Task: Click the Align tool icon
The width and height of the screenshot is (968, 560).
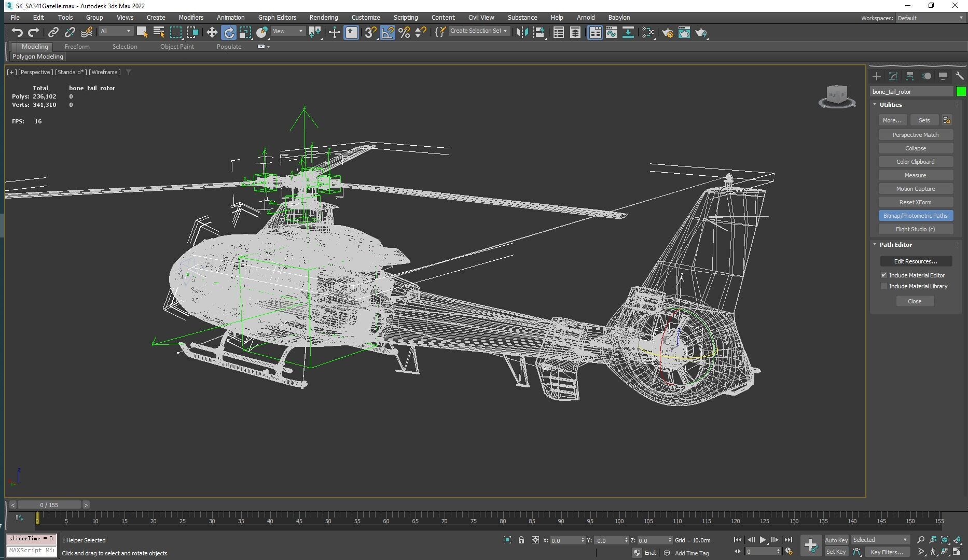Action: 539,32
